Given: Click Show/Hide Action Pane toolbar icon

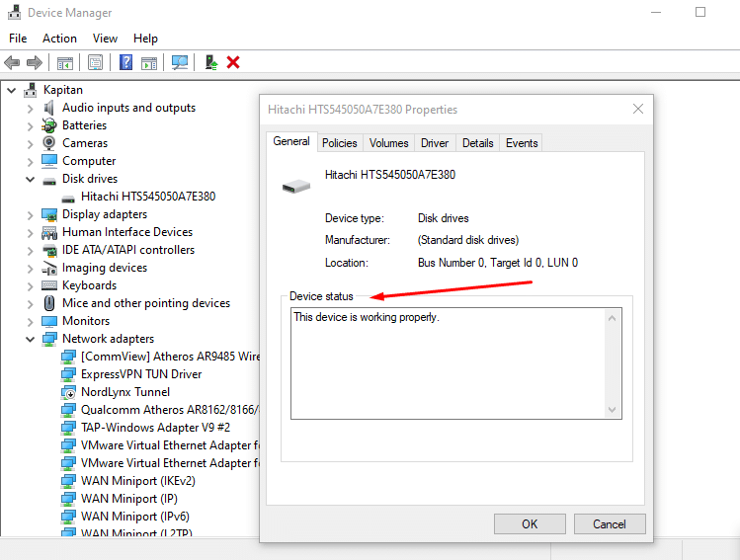Looking at the screenshot, I should pyautogui.click(x=149, y=62).
